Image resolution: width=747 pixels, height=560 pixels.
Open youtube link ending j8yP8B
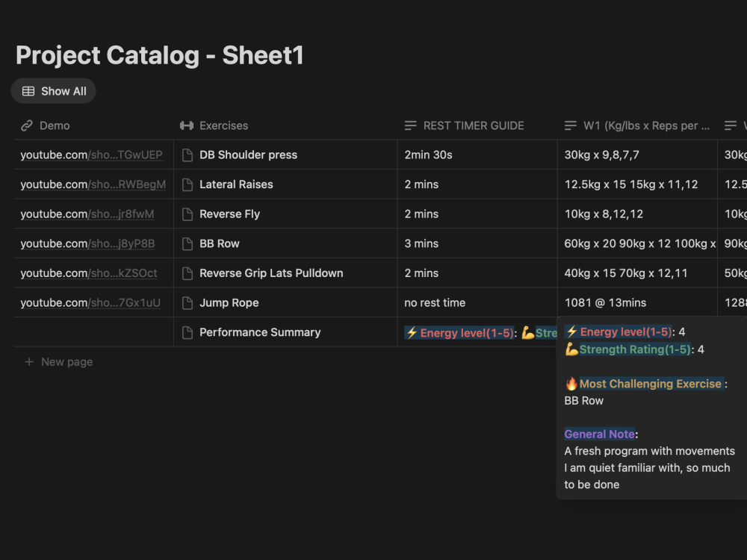click(x=87, y=243)
